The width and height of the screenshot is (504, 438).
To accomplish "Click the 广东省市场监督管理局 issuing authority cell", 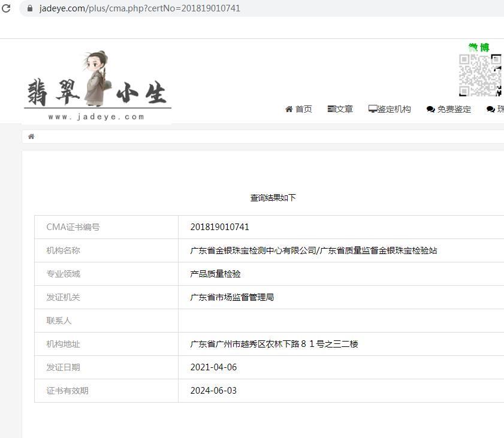I will pyautogui.click(x=232, y=297).
